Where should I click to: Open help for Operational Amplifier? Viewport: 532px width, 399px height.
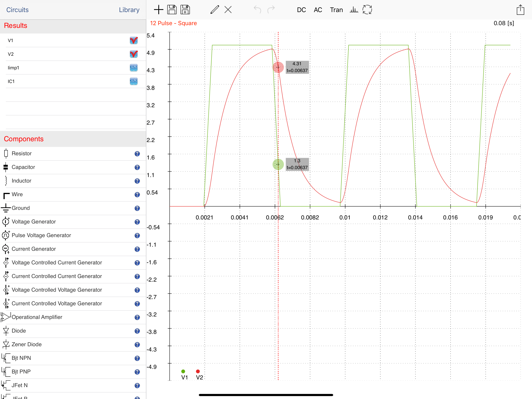tap(137, 317)
